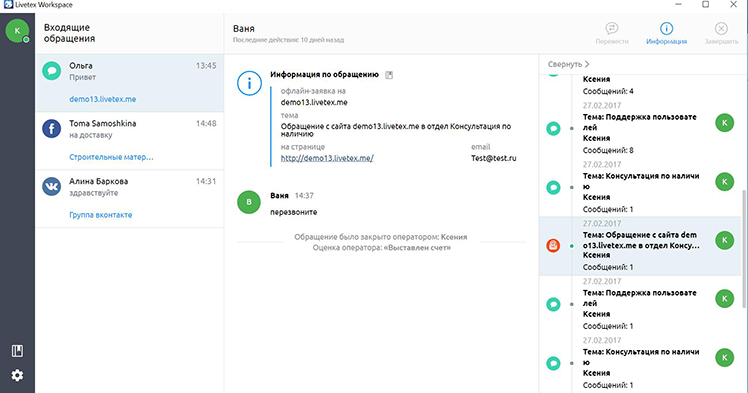The width and height of the screenshot is (748, 393).
Task: Open settings gear in left sidebar
Action: pyautogui.click(x=17, y=375)
